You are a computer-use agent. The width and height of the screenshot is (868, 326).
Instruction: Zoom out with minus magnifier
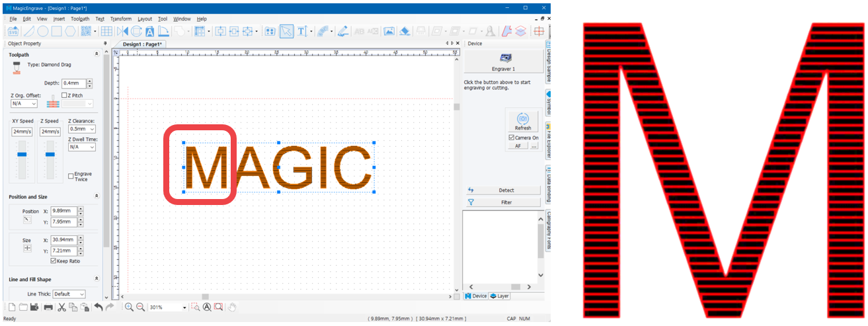click(x=140, y=307)
